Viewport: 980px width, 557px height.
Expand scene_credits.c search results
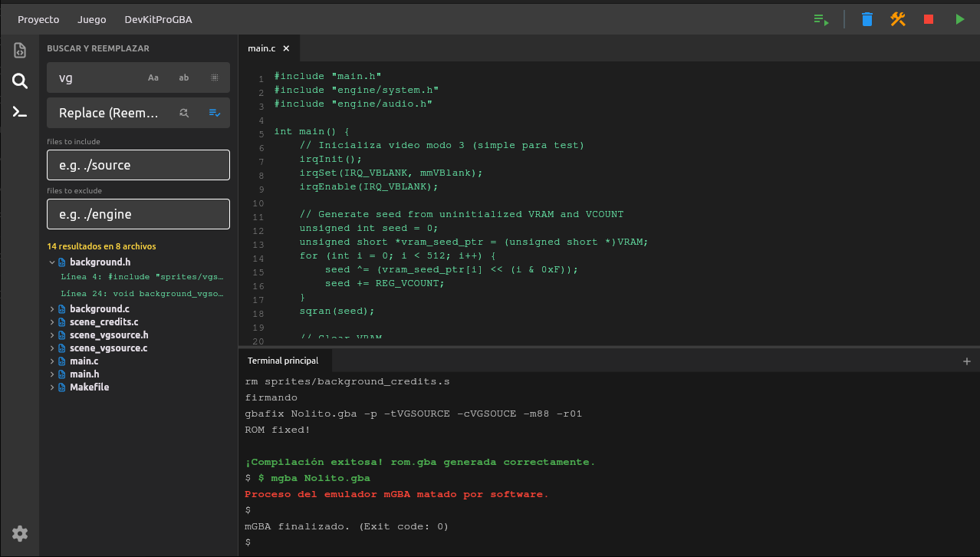52,322
